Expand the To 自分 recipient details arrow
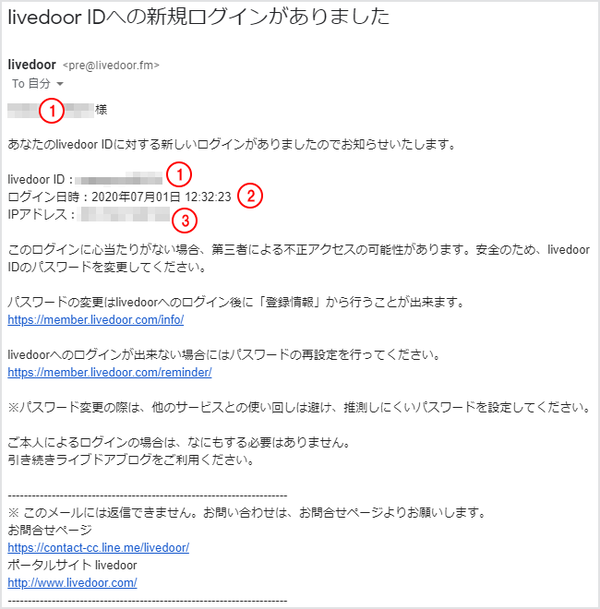600x609 pixels. pos(60,84)
